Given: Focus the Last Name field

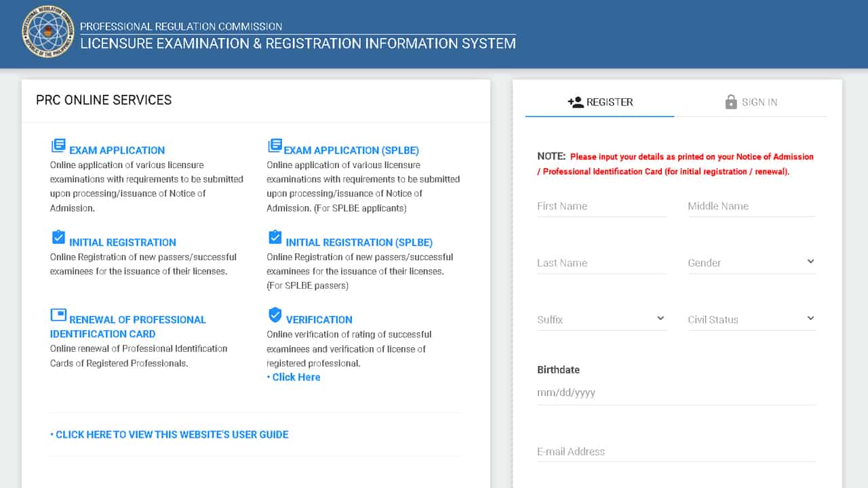Looking at the screenshot, I should click(601, 263).
